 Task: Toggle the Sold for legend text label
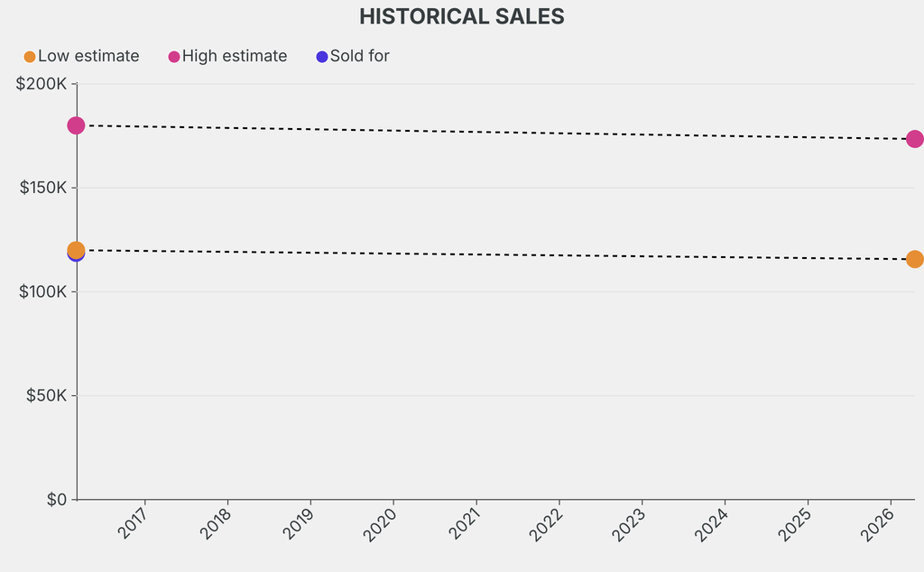tap(359, 56)
